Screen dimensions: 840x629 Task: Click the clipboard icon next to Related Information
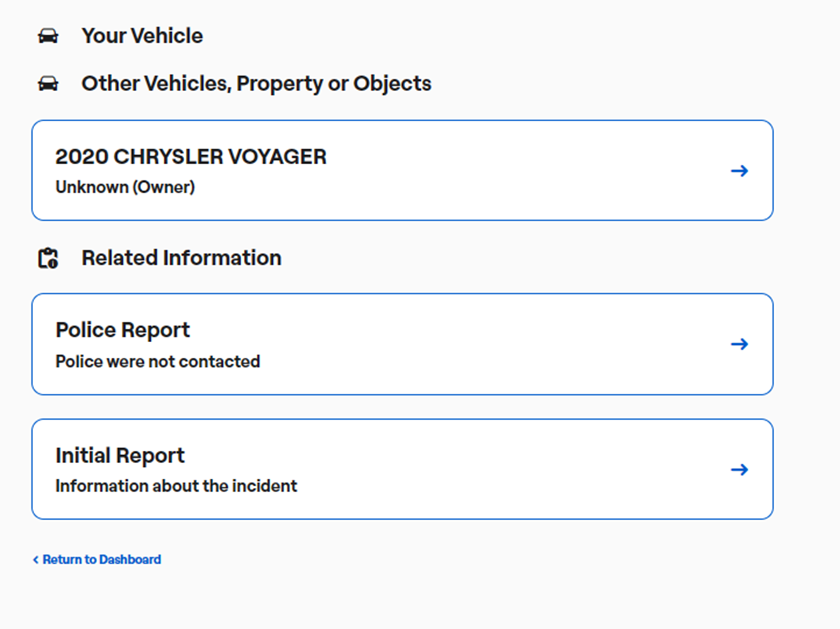48,257
